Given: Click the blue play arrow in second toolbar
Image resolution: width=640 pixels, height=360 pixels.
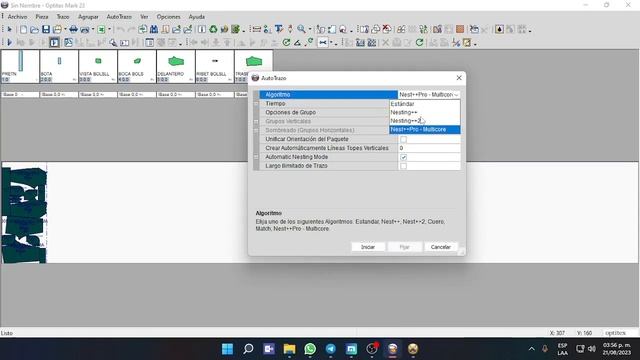Looking at the screenshot, I should [x=9, y=42].
